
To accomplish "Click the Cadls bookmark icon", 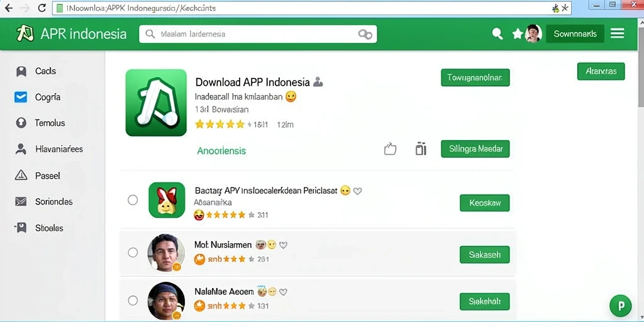I will [x=21, y=72].
